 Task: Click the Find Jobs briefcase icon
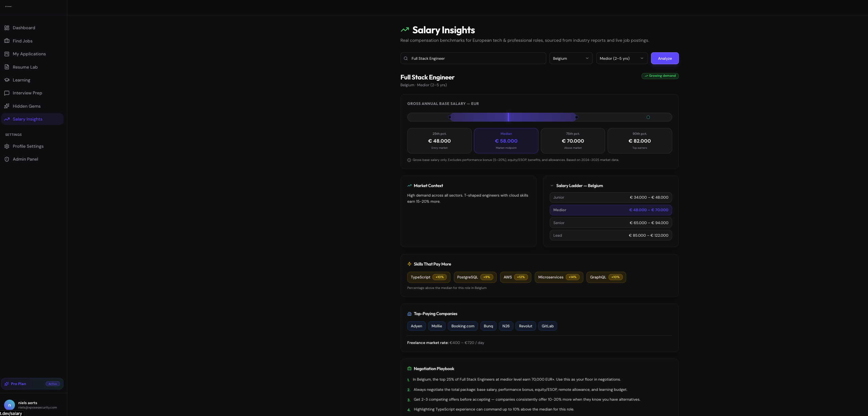coord(7,41)
